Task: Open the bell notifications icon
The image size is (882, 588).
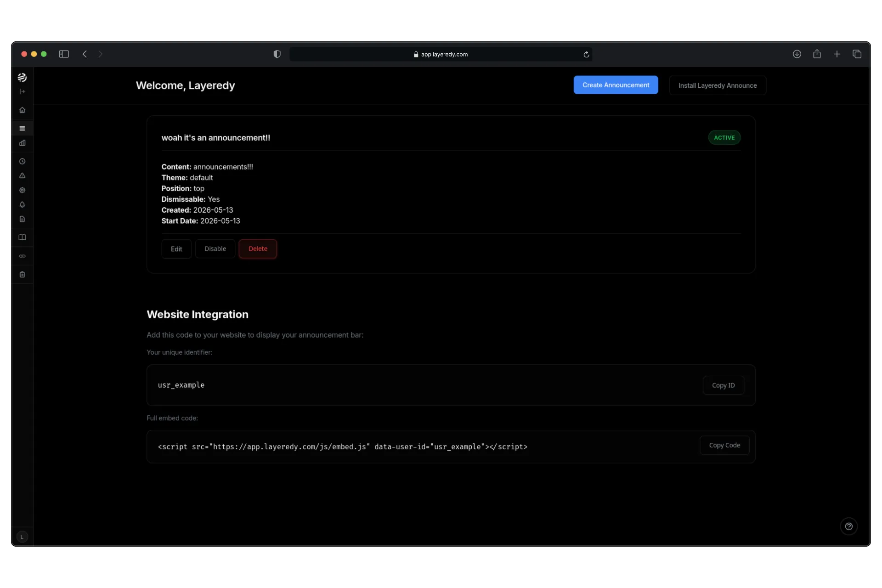Action: 22,204
